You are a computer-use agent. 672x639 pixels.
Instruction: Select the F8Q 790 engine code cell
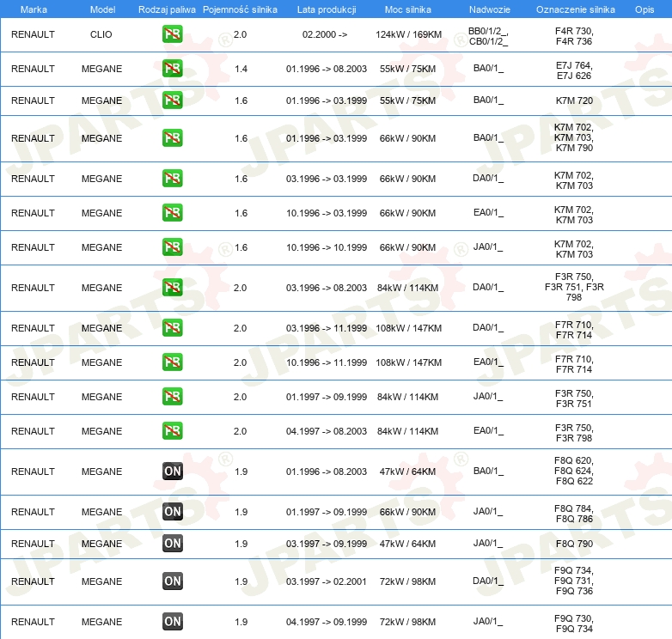[574, 544]
